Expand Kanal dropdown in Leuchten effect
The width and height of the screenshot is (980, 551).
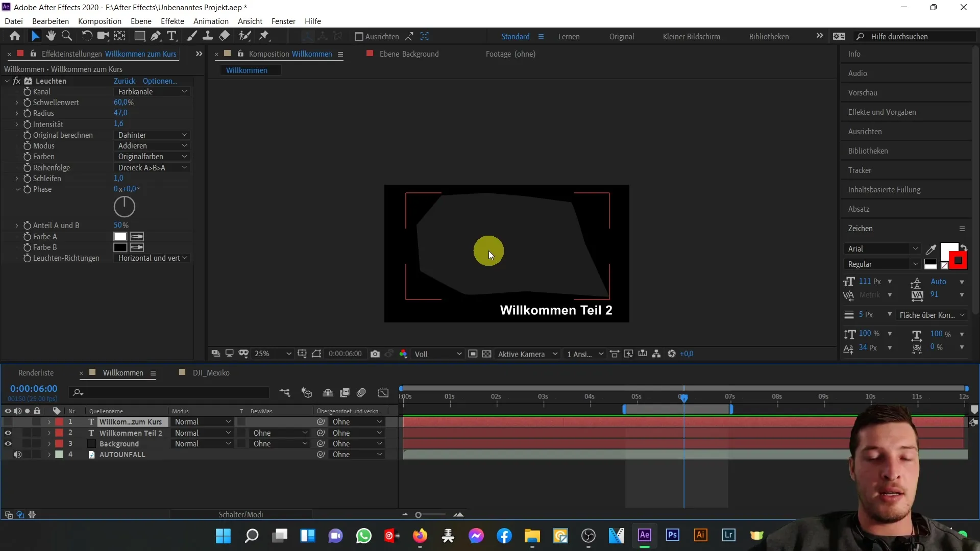click(x=151, y=91)
